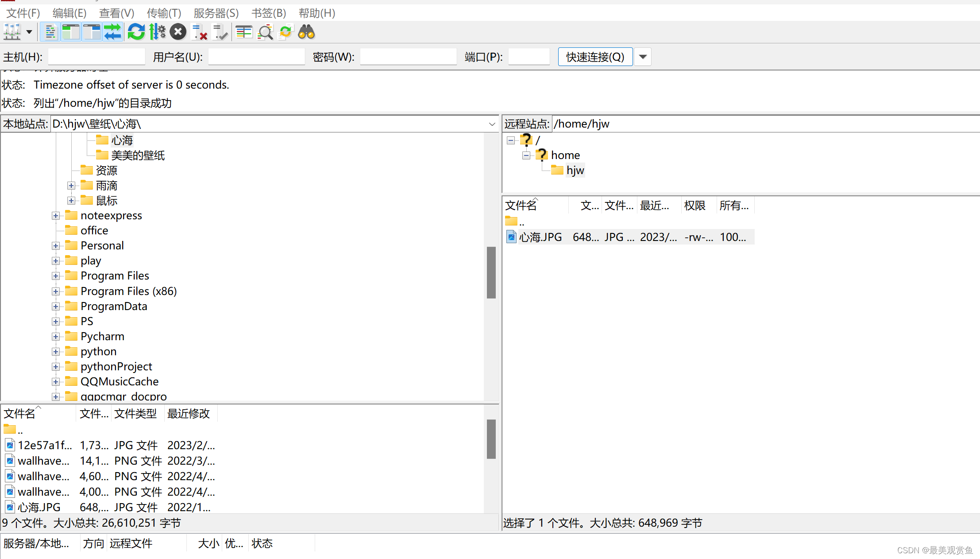
Task: Expand the 雨滴 folder
Action: tap(71, 186)
